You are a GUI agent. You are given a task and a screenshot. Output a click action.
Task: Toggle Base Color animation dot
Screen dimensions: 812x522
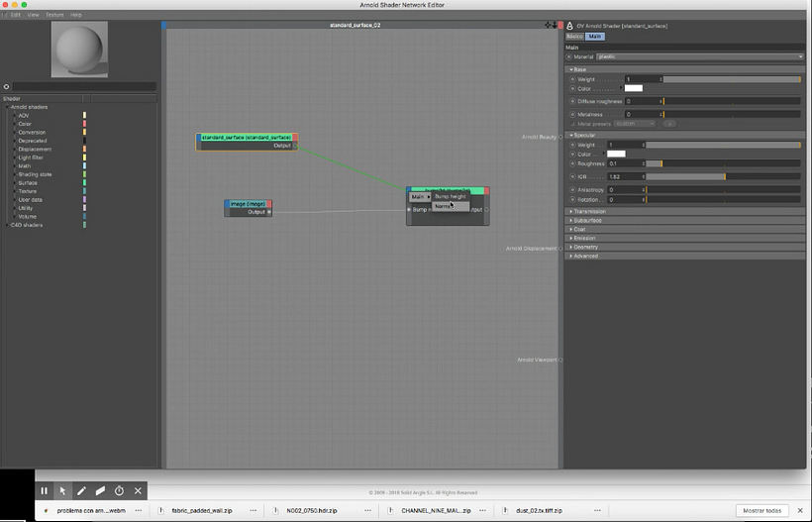click(x=572, y=88)
